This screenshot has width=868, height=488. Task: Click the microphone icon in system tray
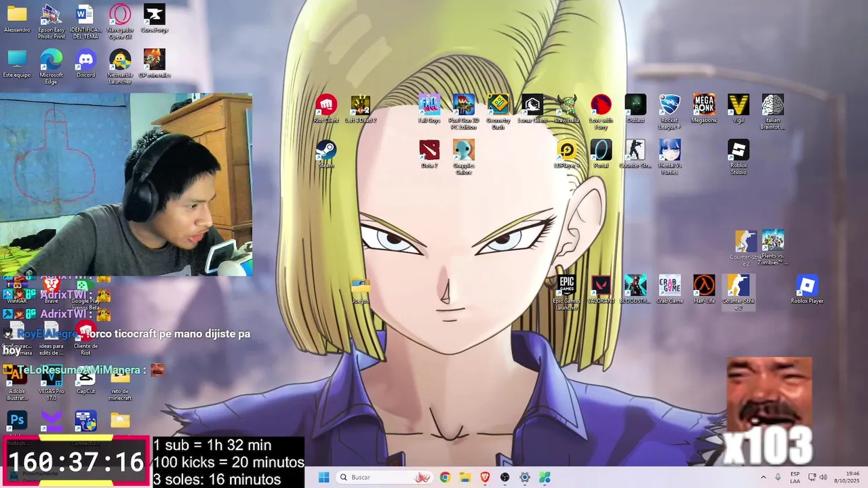pyautogui.click(x=778, y=477)
